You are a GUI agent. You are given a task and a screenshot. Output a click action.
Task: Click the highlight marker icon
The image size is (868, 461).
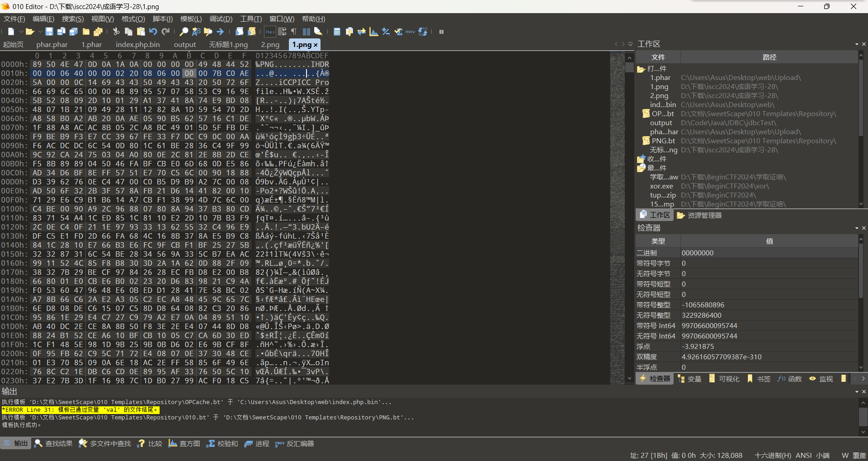coord(318,32)
